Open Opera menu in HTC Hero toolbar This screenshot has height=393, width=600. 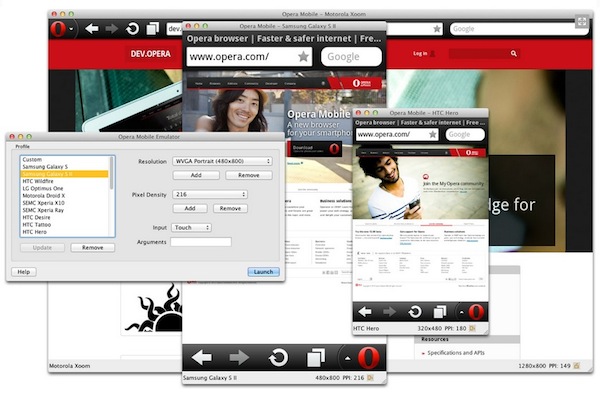point(476,312)
